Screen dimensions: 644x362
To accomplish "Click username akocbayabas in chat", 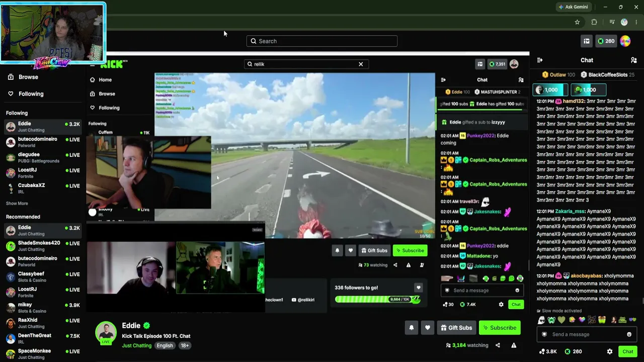I will [586, 276].
